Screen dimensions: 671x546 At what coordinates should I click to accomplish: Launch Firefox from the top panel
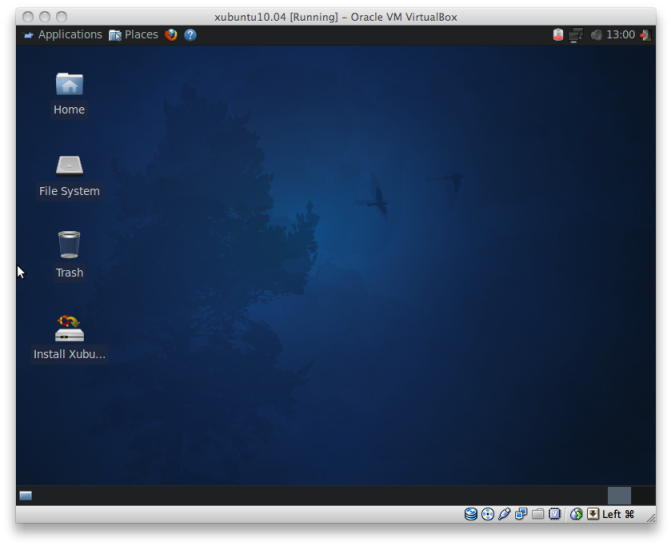tap(171, 35)
